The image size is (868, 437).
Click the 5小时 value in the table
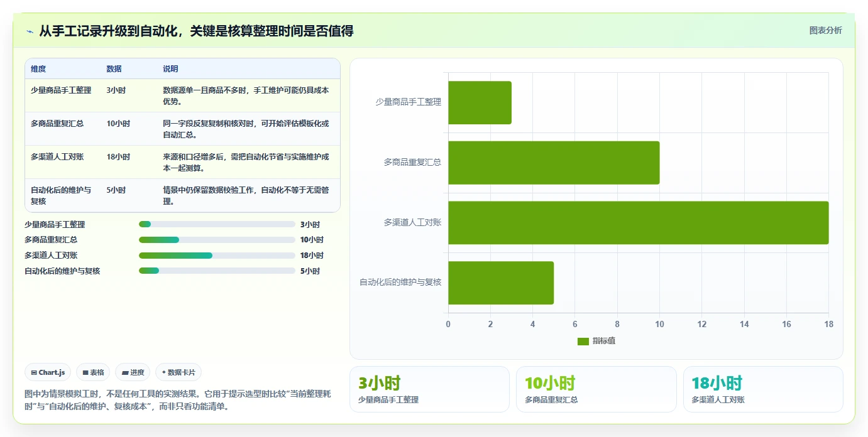coord(116,190)
